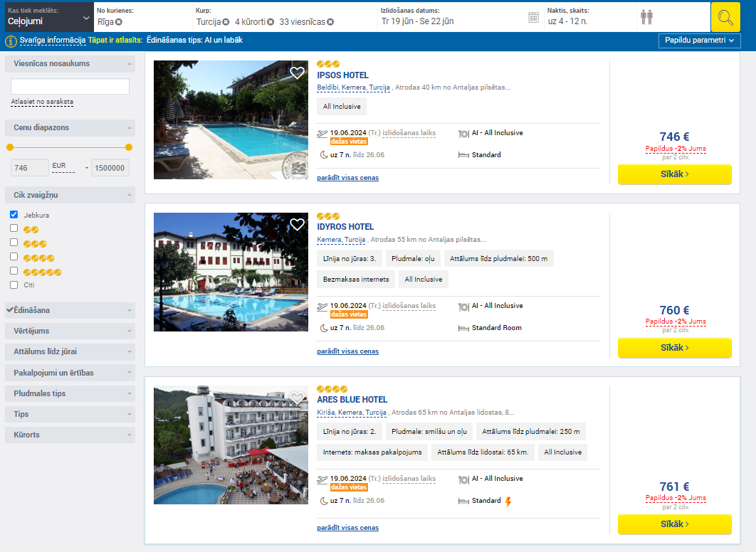Add IPSOS HOTEL to favorites heart
Image resolution: width=756 pixels, height=552 pixels.
[x=297, y=73]
